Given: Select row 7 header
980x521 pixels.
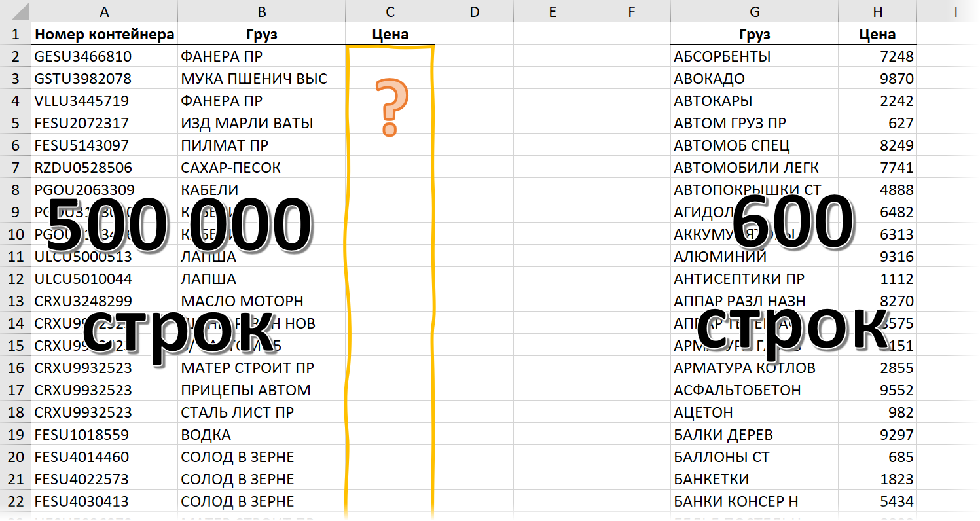Looking at the screenshot, I should click(x=16, y=168).
